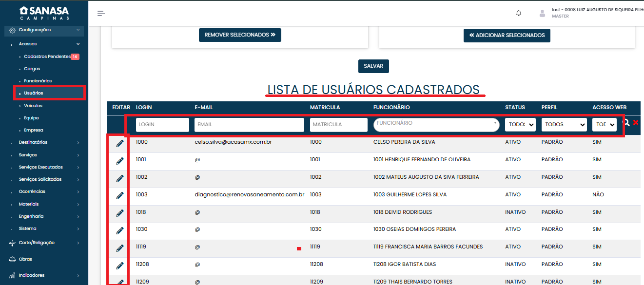Viewport: 644px width, 285px height.
Task: Edit user 1003 Guilherme Lopes Silva
Action: click(x=119, y=195)
